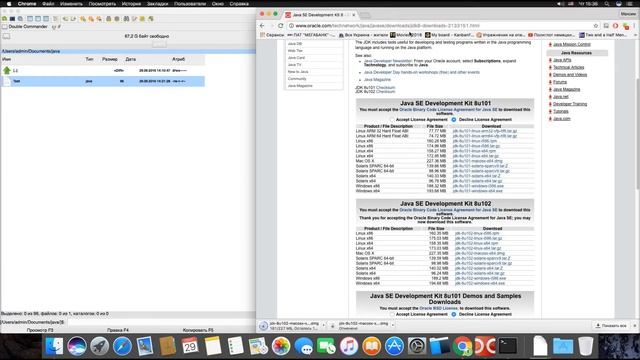640x360 pixels.
Task: Click the Finder icon in the Dock
Action: pyautogui.click(x=54, y=346)
